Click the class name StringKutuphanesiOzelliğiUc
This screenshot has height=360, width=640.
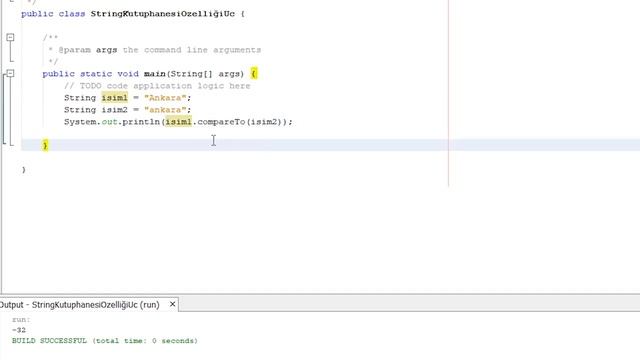(x=162, y=14)
